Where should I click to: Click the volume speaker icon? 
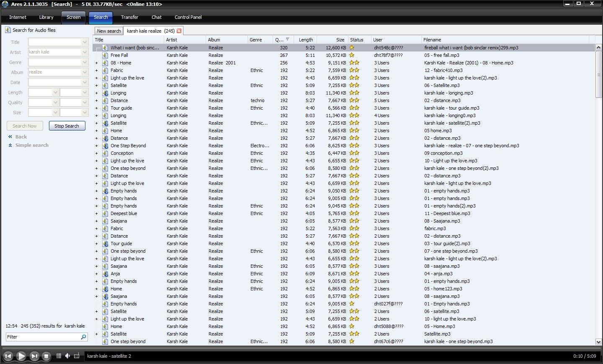pos(67,356)
